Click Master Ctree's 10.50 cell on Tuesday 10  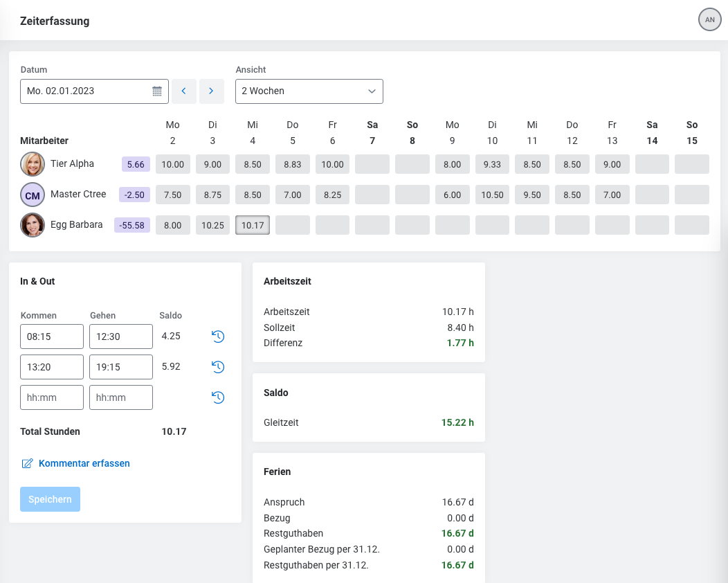[492, 195]
